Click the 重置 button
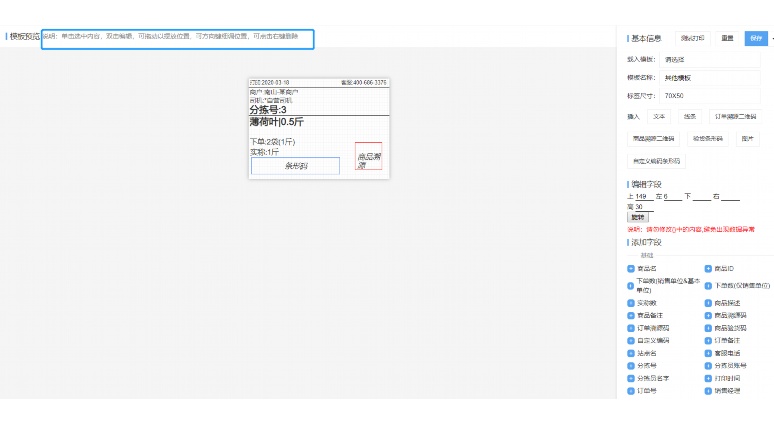The image size is (774, 424). (727, 38)
